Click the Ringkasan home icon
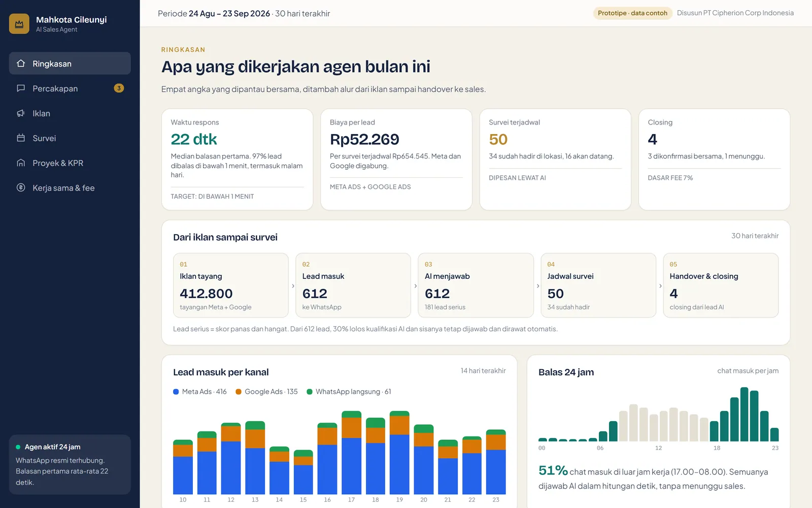Viewport: 812px width, 508px height. pos(21,63)
